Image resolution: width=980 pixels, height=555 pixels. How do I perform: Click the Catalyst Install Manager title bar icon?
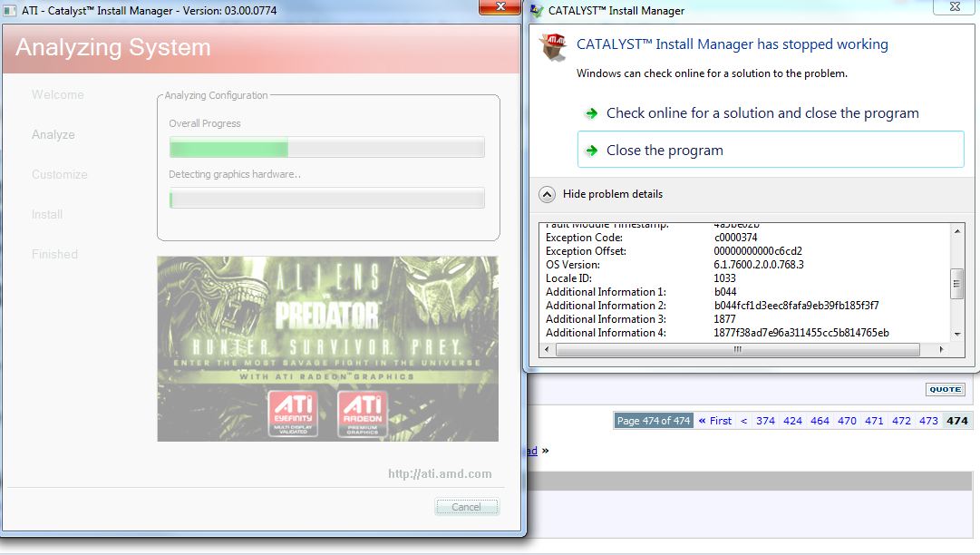pos(10,11)
